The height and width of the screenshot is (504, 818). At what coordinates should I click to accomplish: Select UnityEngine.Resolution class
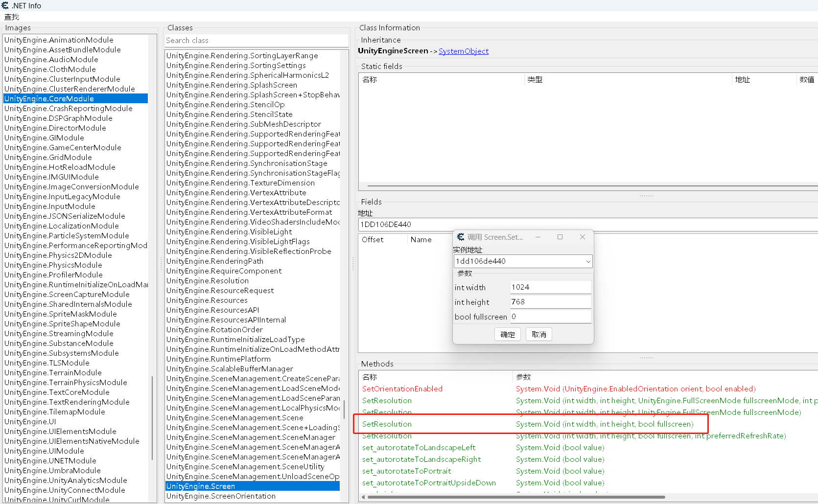(x=208, y=281)
